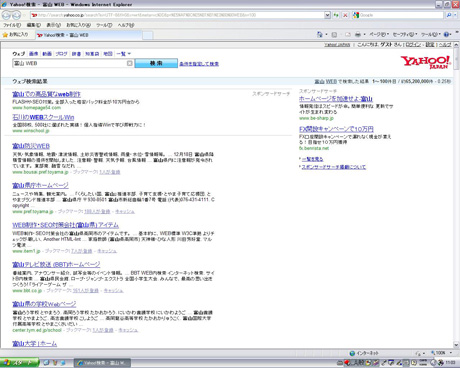Click the Yahoo!検索 taskbar window button
Screen dimensions: 460x368
click(x=102, y=363)
